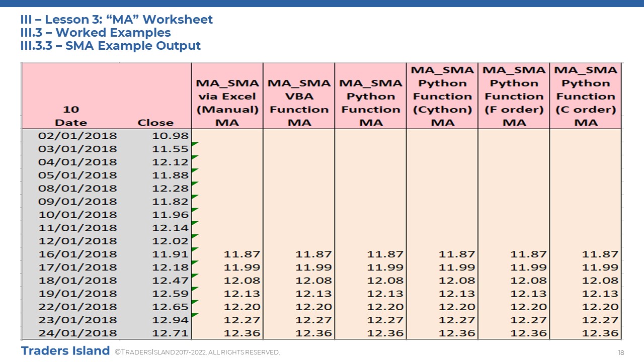Select the Close value 11.91

[x=171, y=254]
